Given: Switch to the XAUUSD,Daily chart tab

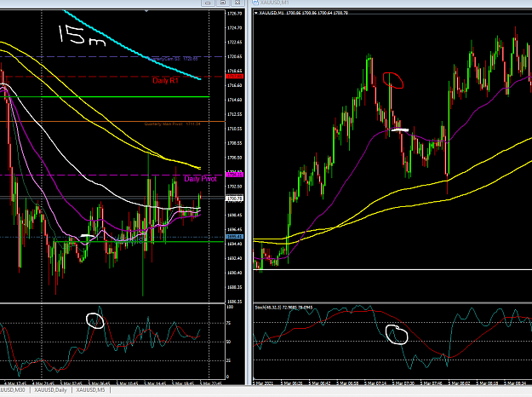Looking at the screenshot, I should [x=50, y=390].
